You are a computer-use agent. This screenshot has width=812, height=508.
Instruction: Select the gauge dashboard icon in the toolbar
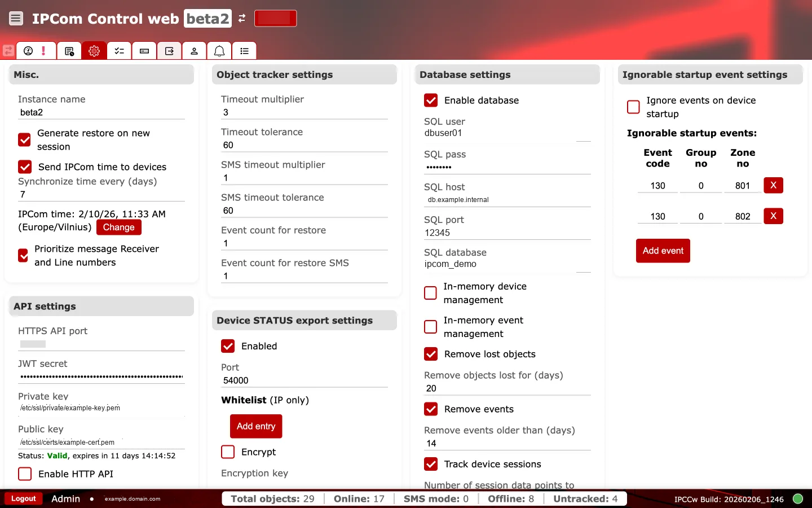(x=28, y=50)
